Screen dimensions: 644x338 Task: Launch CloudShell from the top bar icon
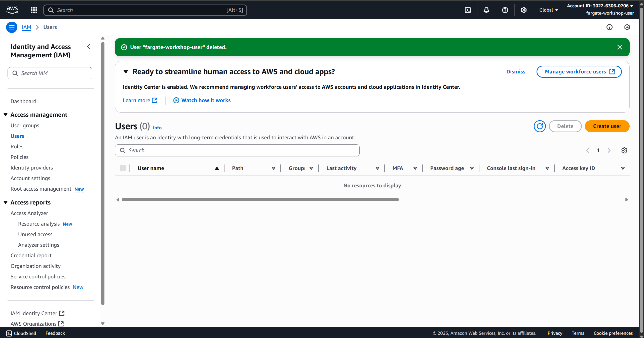click(468, 10)
